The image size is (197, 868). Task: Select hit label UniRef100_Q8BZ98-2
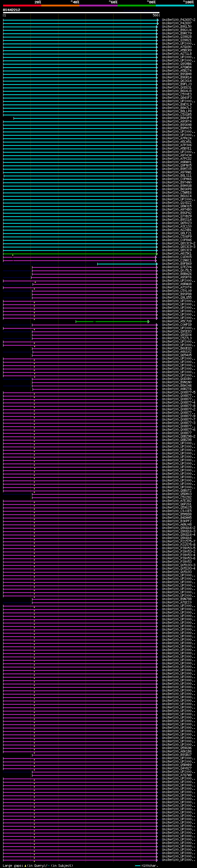tap(179, 436)
